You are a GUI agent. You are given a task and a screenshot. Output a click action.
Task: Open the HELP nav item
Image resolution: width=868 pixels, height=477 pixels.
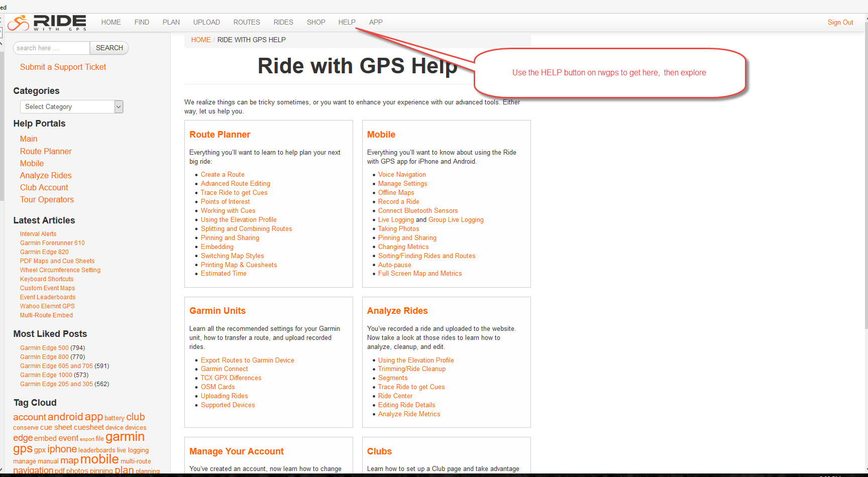click(347, 22)
